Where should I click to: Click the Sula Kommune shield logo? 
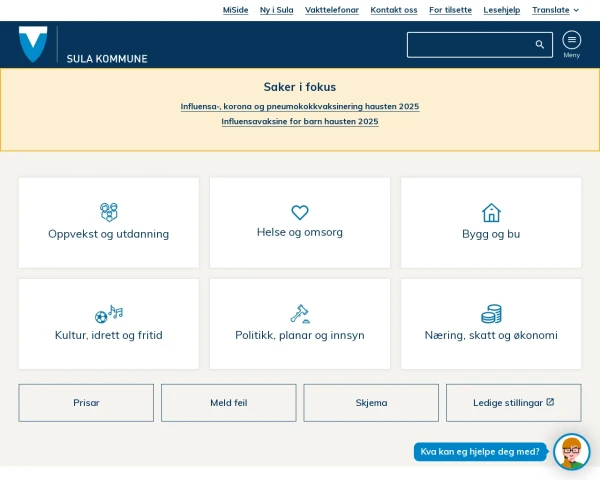point(33,45)
